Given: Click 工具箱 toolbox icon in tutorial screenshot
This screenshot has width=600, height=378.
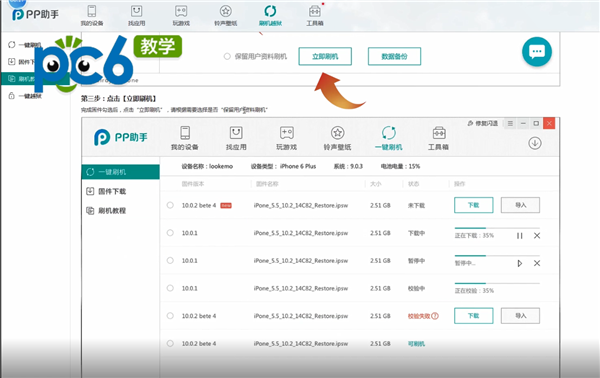Looking at the screenshot, I should (439, 133).
